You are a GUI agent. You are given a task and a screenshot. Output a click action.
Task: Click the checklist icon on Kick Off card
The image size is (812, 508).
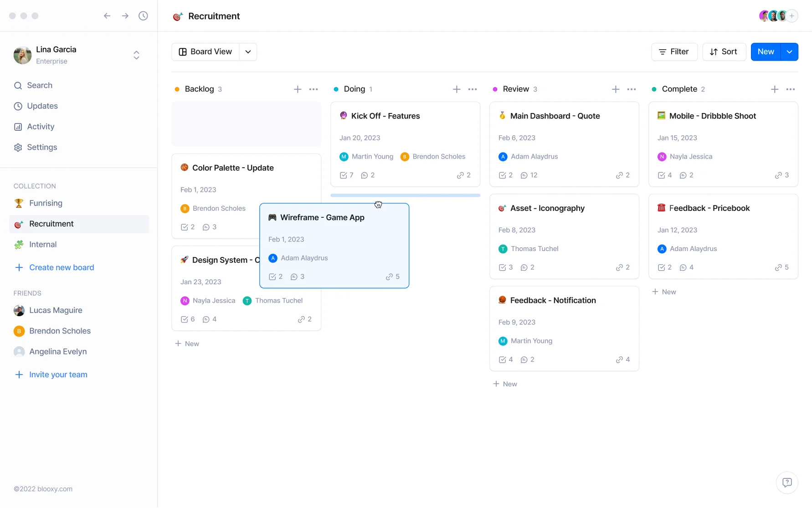pyautogui.click(x=344, y=175)
